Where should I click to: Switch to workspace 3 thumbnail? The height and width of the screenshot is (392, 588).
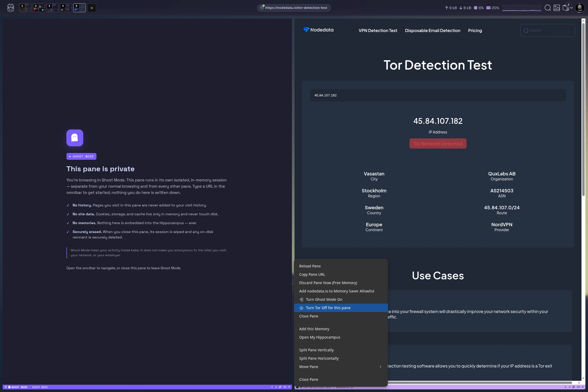pyautogui.click(x=52, y=8)
